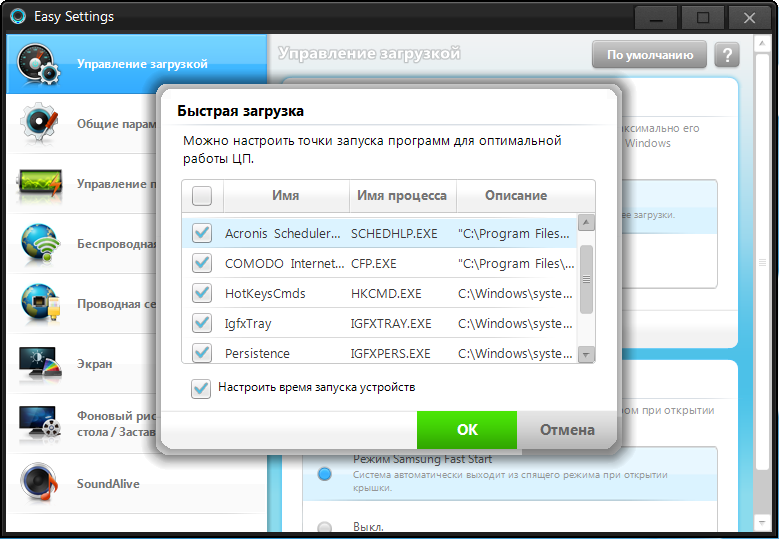
Task: Click the 'IgfxTray' name cell
Action: (248, 324)
